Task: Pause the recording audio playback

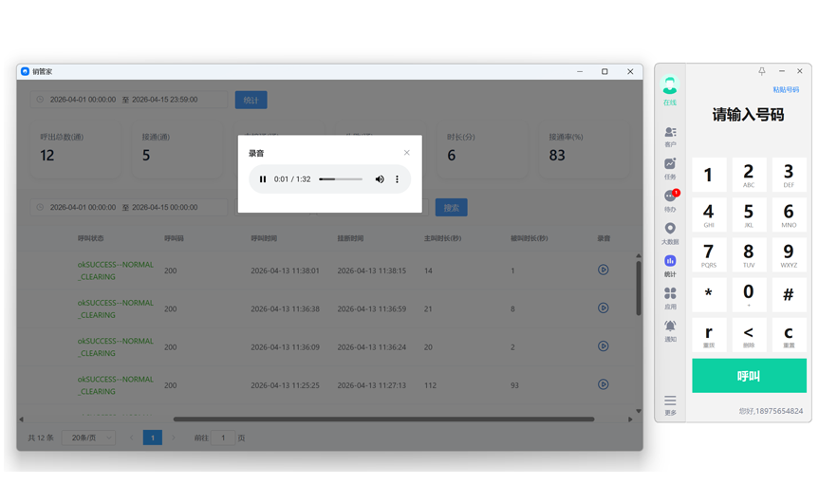Action: click(x=263, y=179)
